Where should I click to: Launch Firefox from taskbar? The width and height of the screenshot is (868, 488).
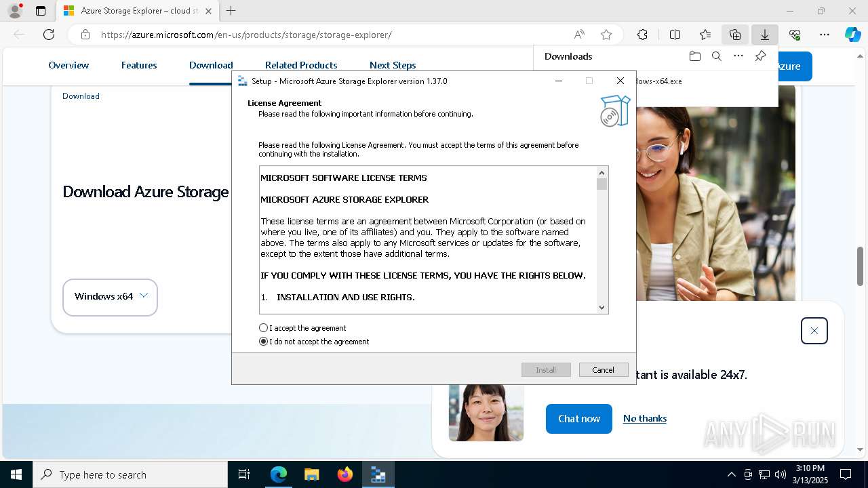[x=345, y=474]
